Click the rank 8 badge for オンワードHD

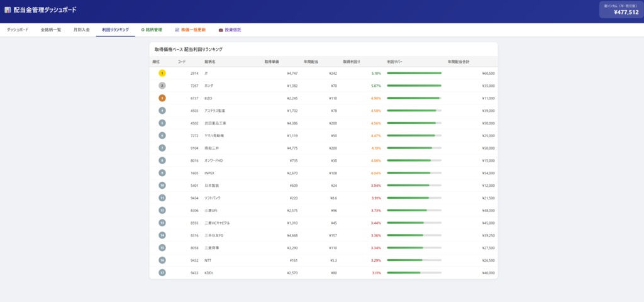pos(162,160)
